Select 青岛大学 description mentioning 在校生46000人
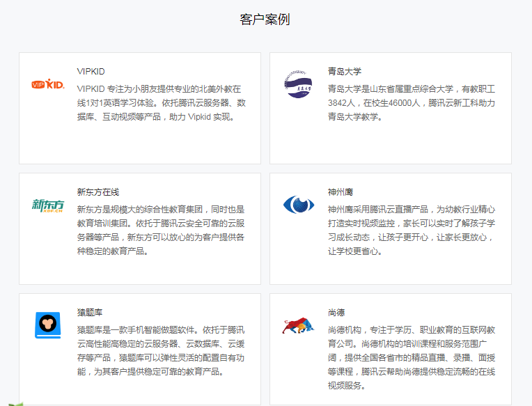 [x=412, y=103]
